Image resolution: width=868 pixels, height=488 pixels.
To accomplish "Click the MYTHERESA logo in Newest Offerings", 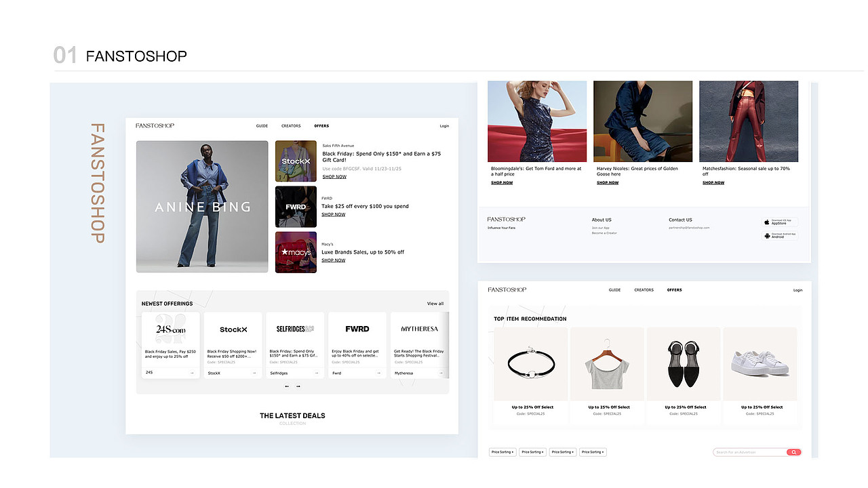I will click(419, 329).
